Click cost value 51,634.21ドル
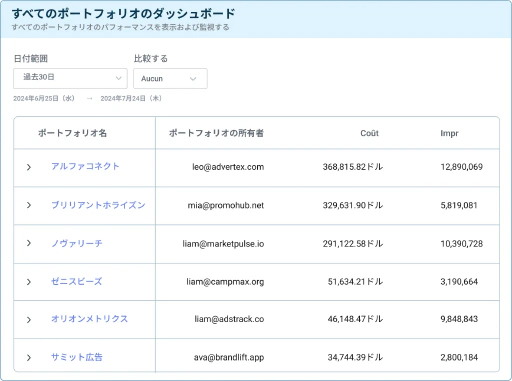This screenshot has width=512, height=381. tap(355, 282)
